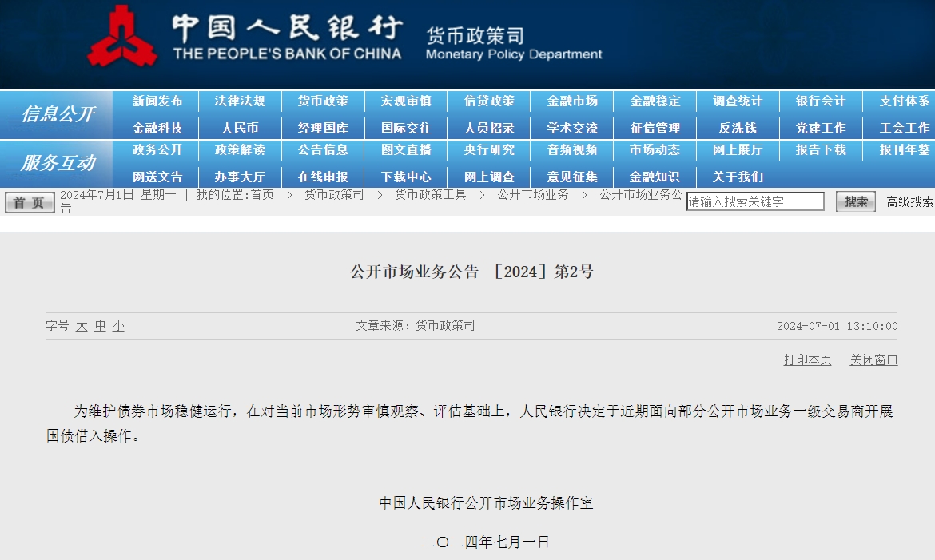Open 办事大厅 navigation item

click(x=240, y=177)
